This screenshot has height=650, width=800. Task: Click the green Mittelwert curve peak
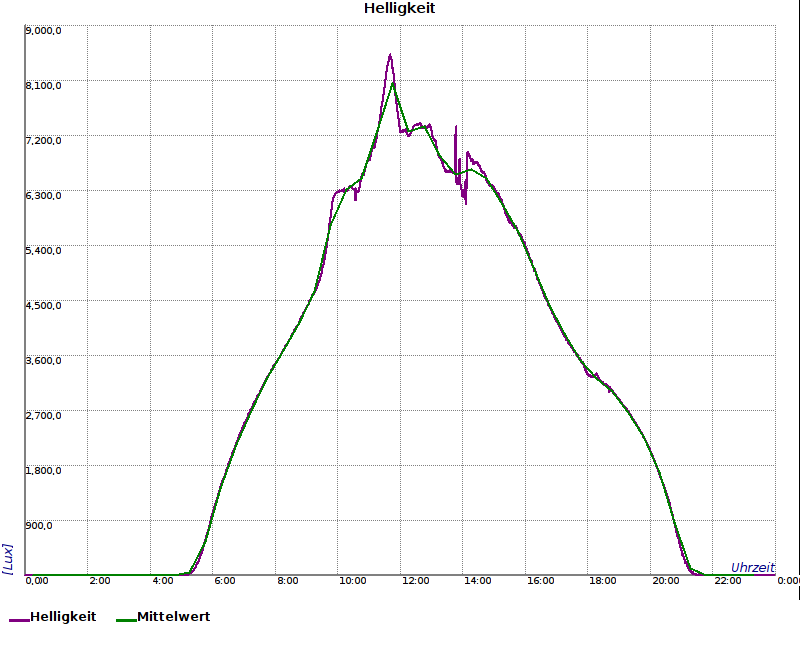(x=393, y=83)
